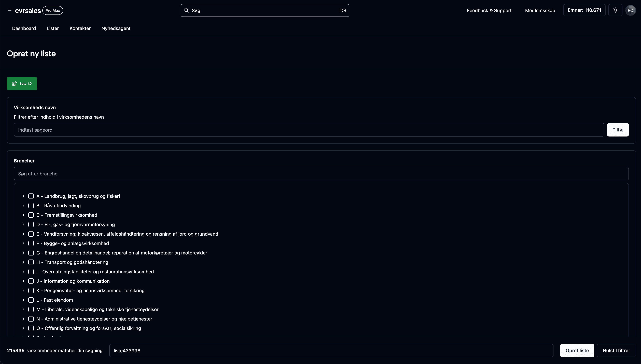Image resolution: width=641 pixels, height=364 pixels.
Task: Click the Tilføj button
Action: pos(618,130)
